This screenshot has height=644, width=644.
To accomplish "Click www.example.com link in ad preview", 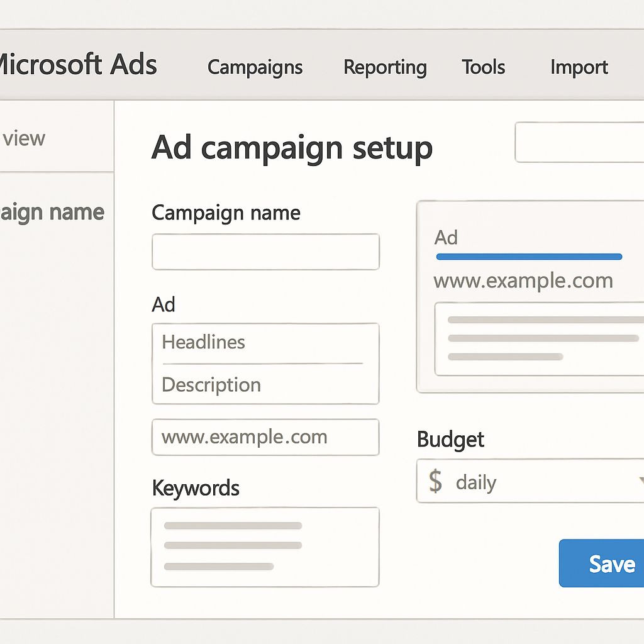I will (x=523, y=280).
